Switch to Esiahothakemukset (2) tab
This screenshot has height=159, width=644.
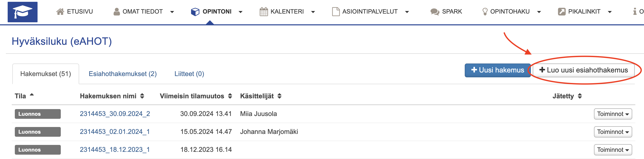(123, 74)
